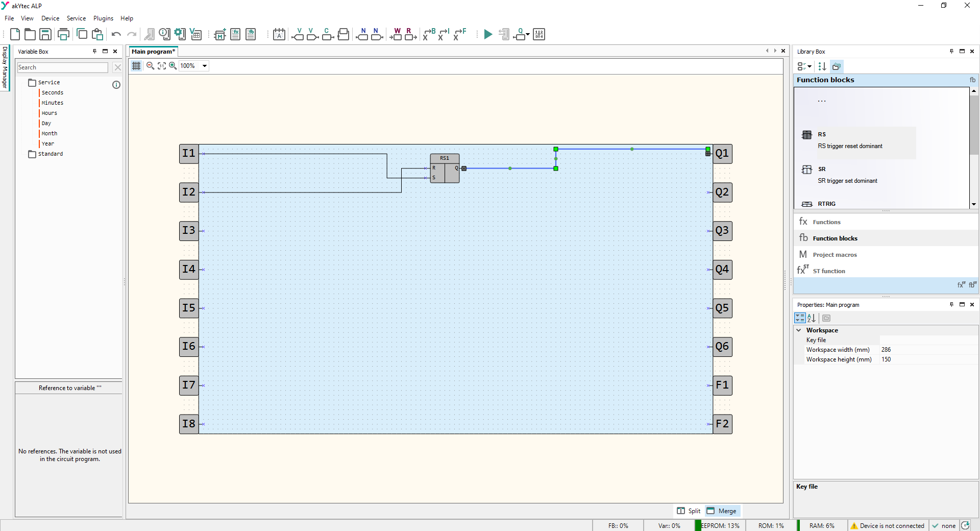Open the fx function manager icon
Viewport: 980px width, 531px height.
tap(235, 34)
